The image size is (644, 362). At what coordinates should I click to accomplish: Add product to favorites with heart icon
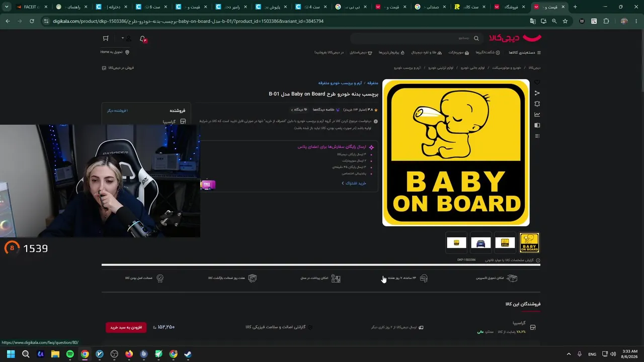point(537,82)
